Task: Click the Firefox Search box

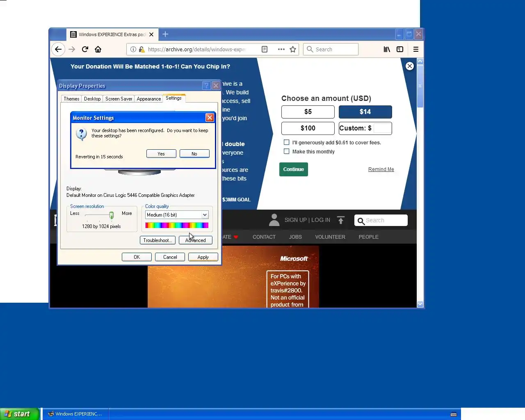Action: click(331, 49)
